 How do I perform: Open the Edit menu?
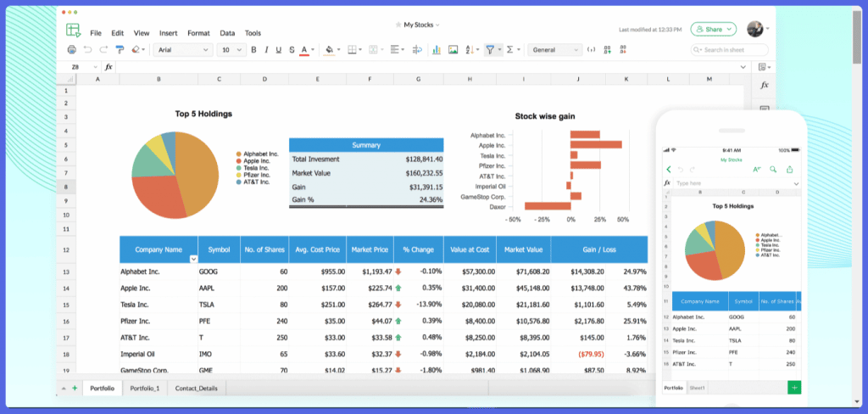[117, 33]
